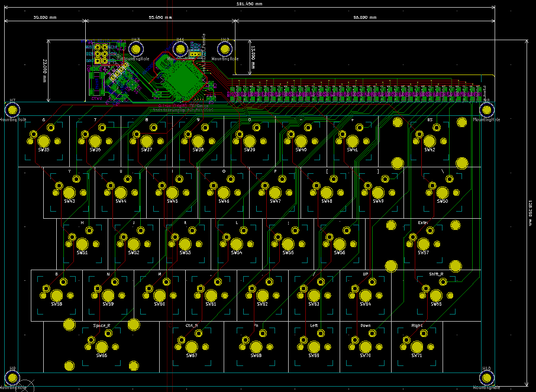Pick the SW59 footprint for key N
This screenshot has width=536, height=392.
108,295
